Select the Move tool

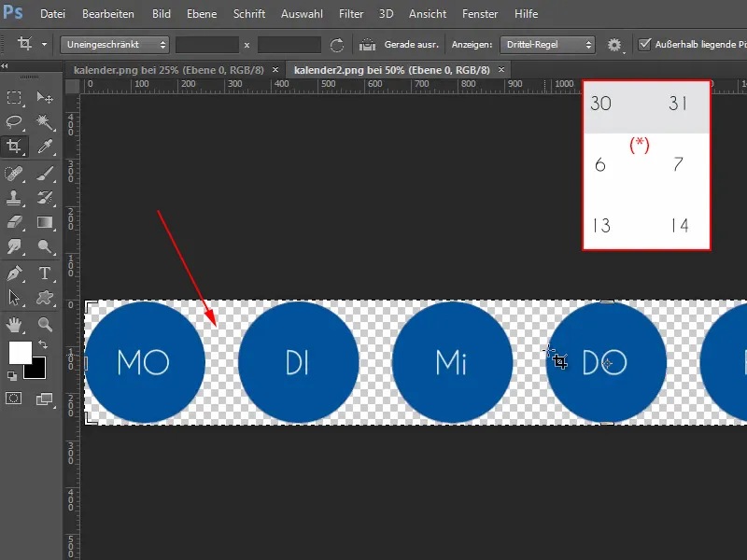45,98
